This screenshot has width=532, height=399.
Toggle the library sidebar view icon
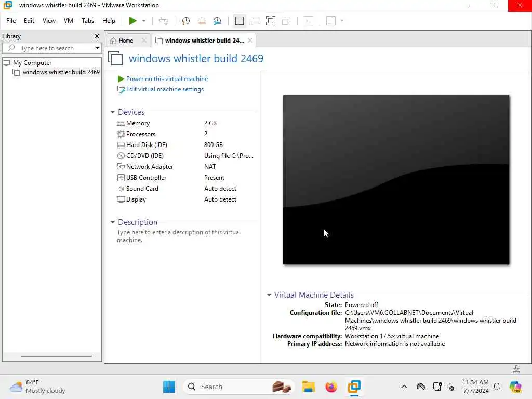[x=239, y=21]
